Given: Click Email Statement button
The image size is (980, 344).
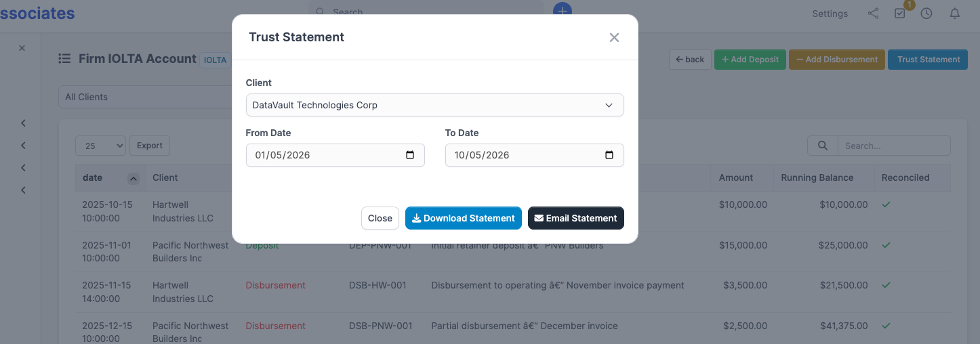Looking at the screenshot, I should tap(576, 218).
